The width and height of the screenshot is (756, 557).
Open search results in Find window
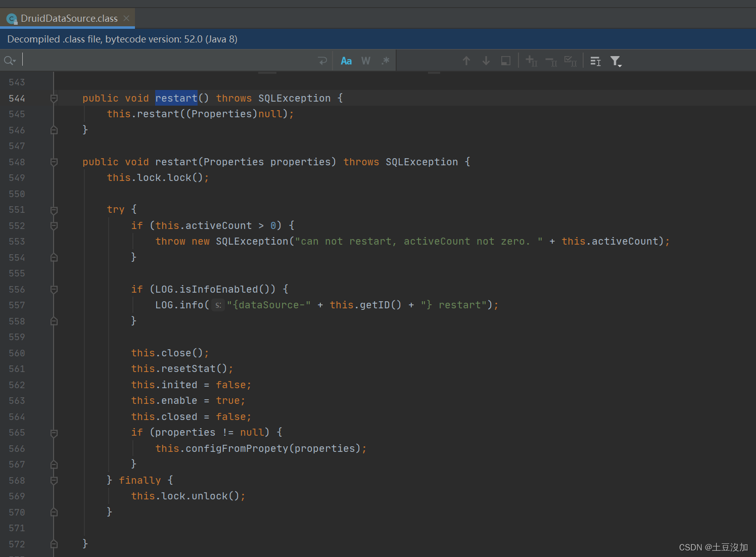click(505, 61)
